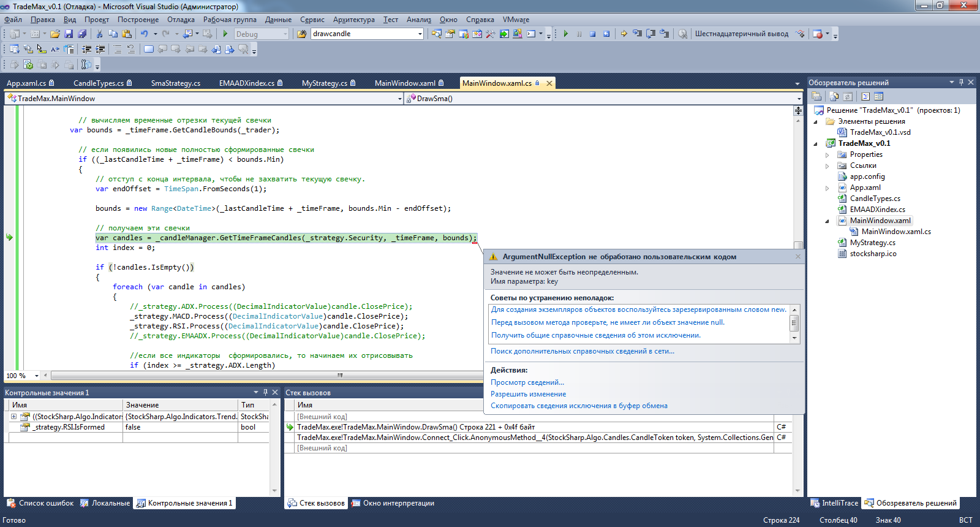
Task: Click the tips list scrollbar in the exception popup
Action: (x=794, y=323)
